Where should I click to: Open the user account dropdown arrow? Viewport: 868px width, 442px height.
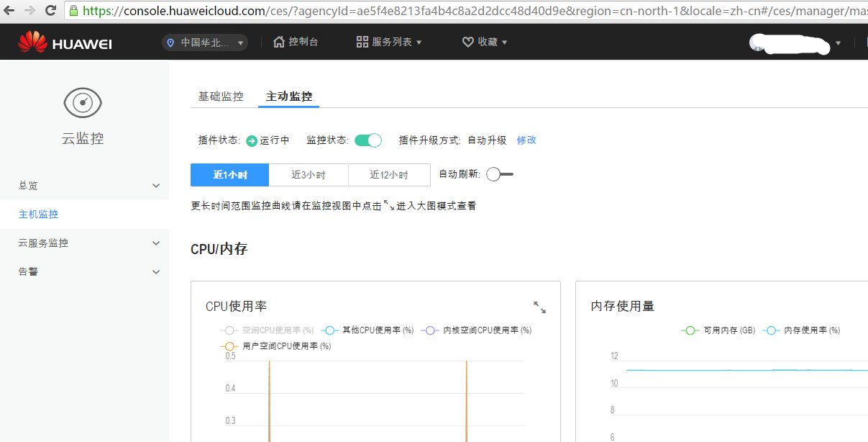tap(839, 43)
